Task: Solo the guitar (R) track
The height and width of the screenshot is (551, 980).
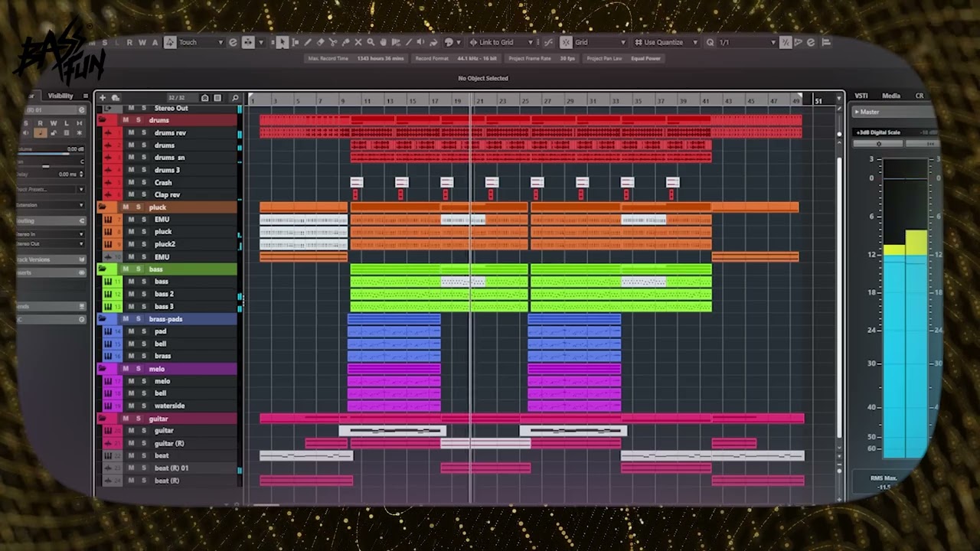Action: (x=143, y=443)
